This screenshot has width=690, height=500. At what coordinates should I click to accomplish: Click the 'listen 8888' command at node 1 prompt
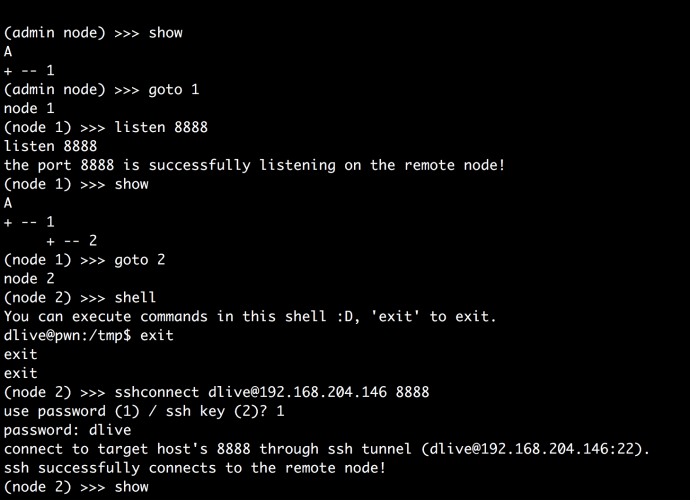[161, 128]
